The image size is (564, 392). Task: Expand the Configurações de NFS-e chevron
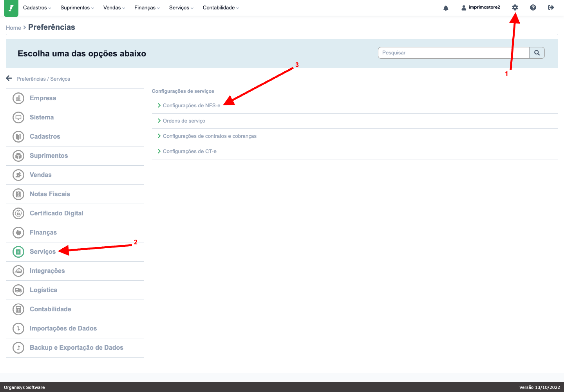point(159,105)
